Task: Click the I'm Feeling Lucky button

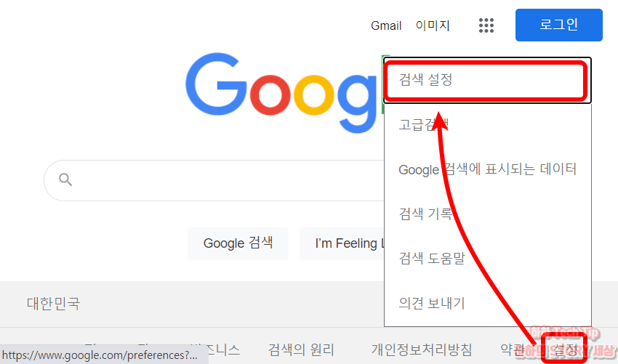Action: 342,243
